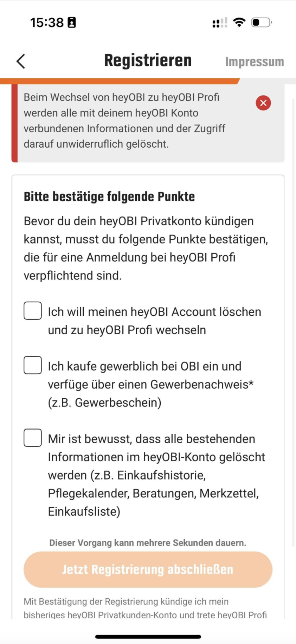The height and width of the screenshot is (644, 296).
Task: Tap the ID card icon beside clock
Action: pyautogui.click(x=72, y=22)
